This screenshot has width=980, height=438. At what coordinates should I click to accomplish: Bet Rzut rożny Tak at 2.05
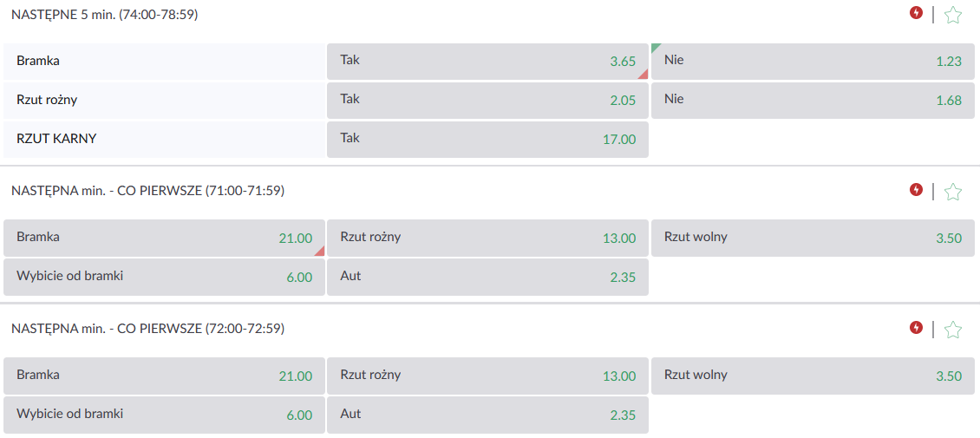coord(487,101)
